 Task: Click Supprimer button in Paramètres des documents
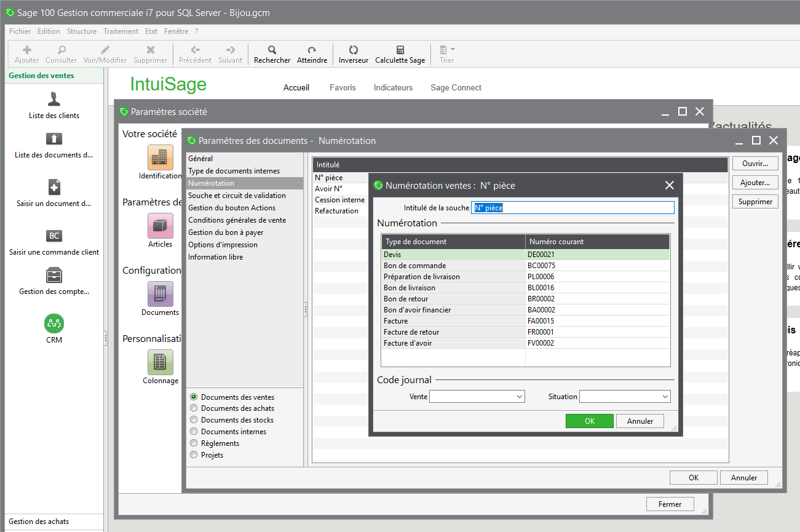pyautogui.click(x=755, y=202)
